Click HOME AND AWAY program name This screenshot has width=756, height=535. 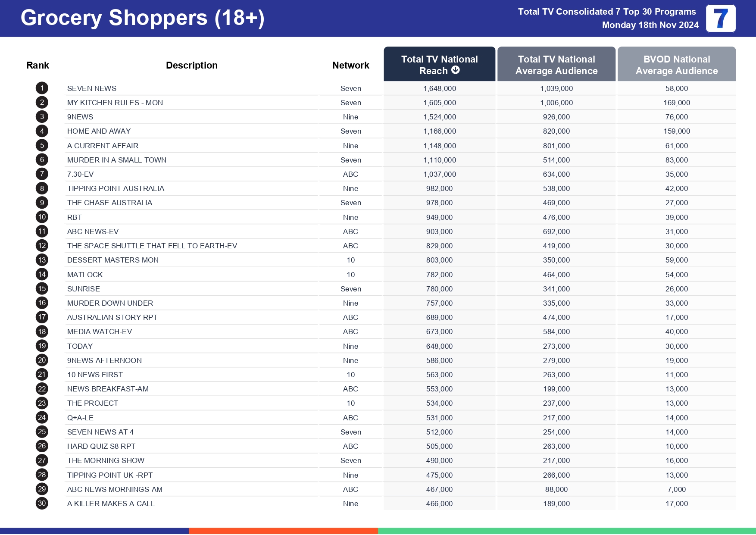click(x=99, y=131)
